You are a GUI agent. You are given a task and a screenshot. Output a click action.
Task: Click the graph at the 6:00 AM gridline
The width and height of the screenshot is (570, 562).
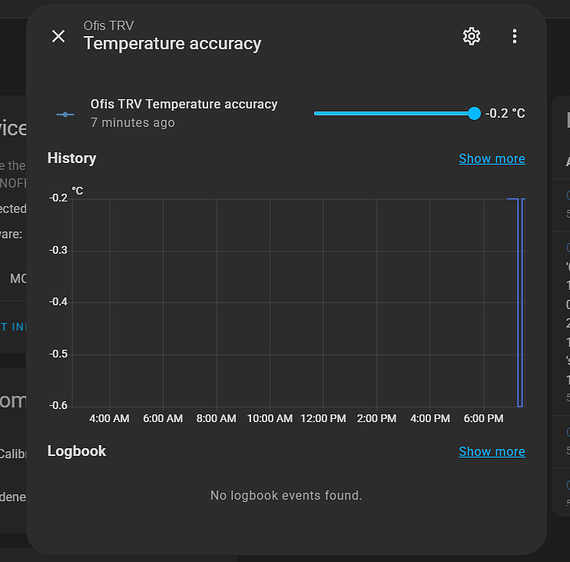tap(163, 302)
